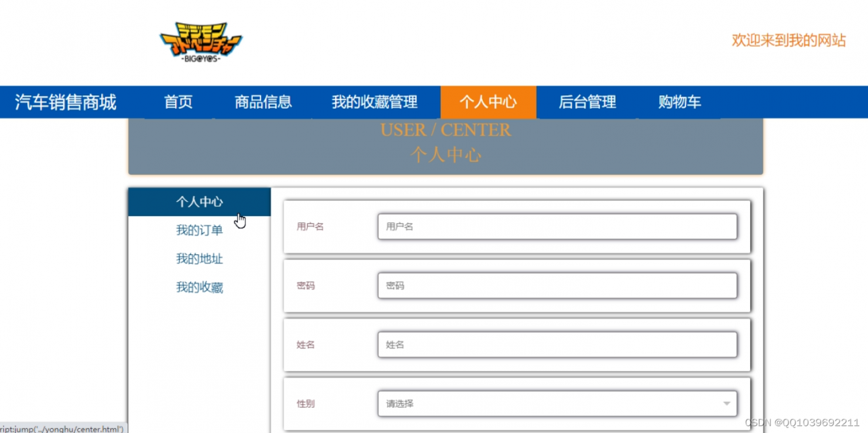
Task: Click inside the 用户名 username input field
Action: 557,226
